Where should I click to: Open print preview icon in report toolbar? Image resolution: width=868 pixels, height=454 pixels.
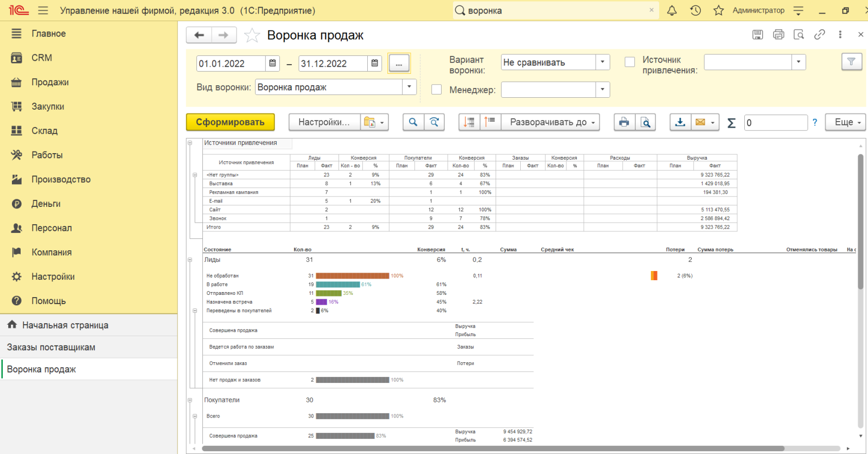(x=646, y=122)
